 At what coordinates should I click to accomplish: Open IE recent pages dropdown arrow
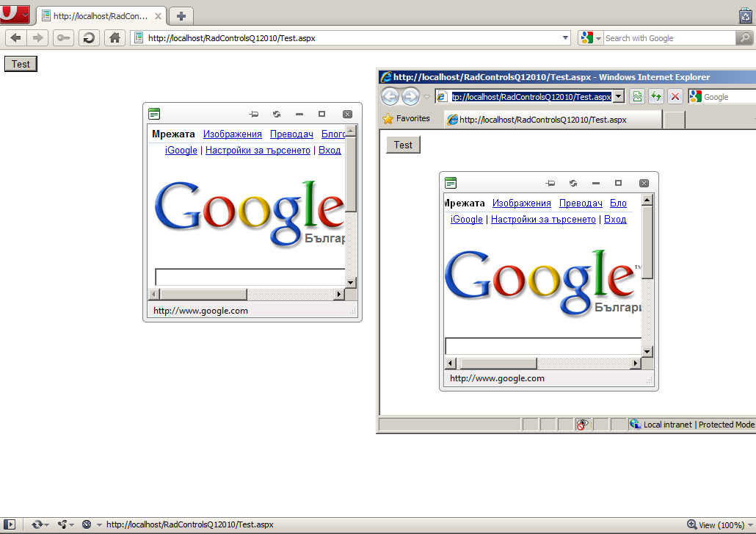pos(426,97)
